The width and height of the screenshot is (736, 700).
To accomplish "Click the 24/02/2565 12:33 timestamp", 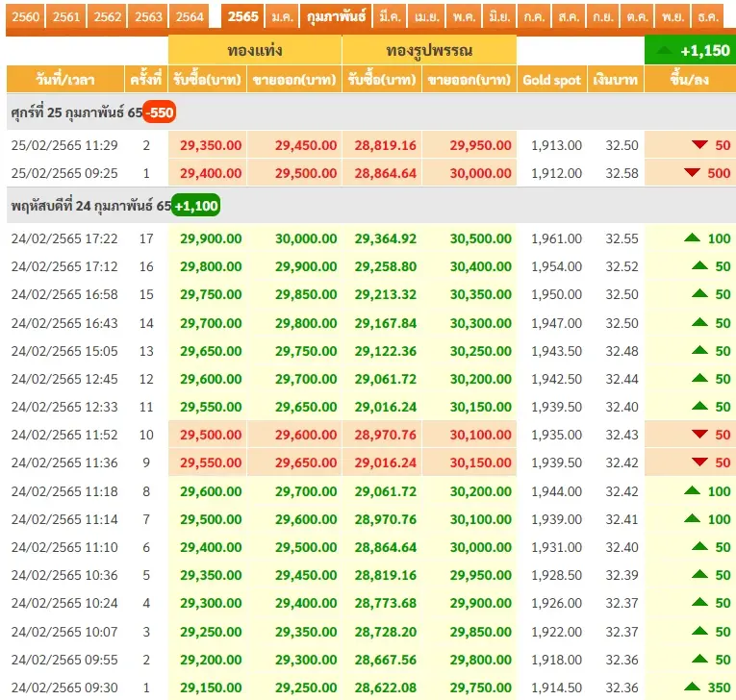I will point(64,407).
